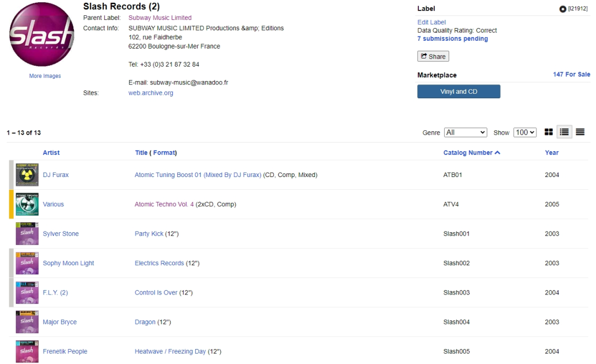The image size is (596, 364).
Task: Open the Subway Music Limited parent label
Action: tap(160, 18)
